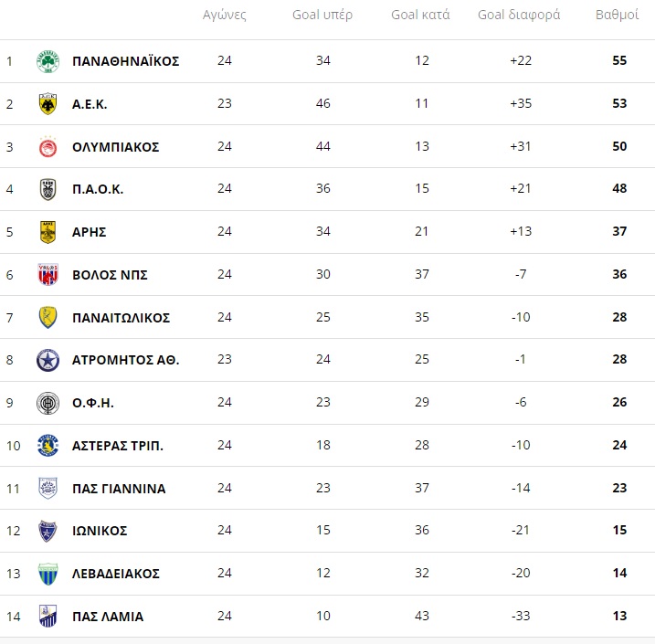Select the Goal υπέρ column header

pyautogui.click(x=322, y=15)
